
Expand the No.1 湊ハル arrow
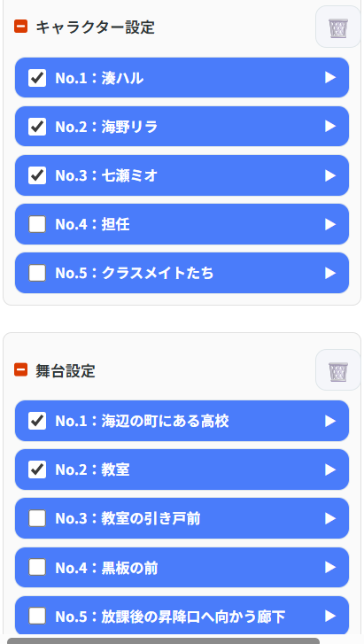tap(330, 78)
